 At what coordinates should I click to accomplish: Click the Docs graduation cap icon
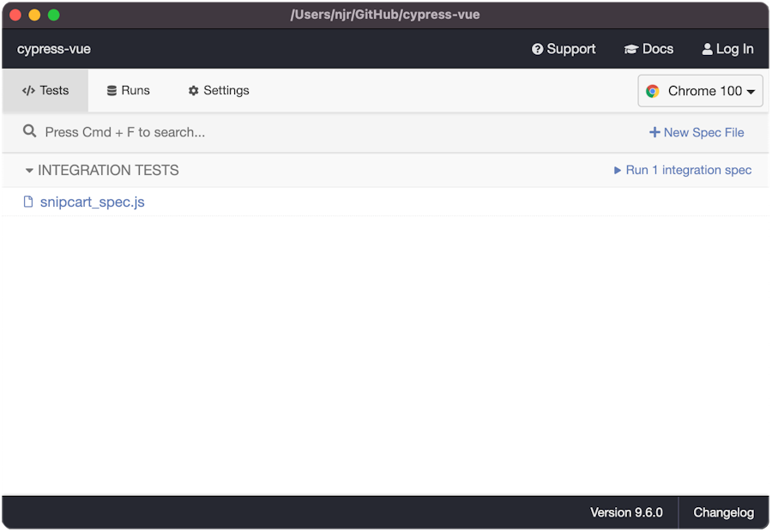click(631, 49)
